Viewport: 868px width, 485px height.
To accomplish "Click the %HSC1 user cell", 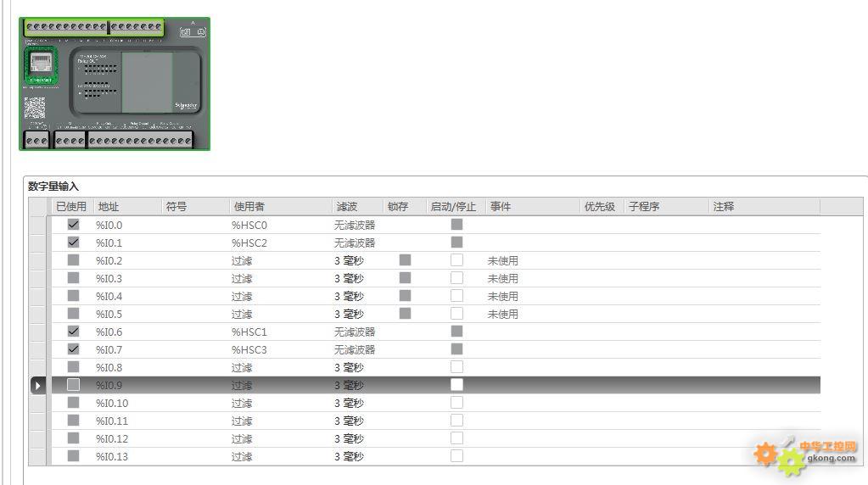I will pos(280,332).
